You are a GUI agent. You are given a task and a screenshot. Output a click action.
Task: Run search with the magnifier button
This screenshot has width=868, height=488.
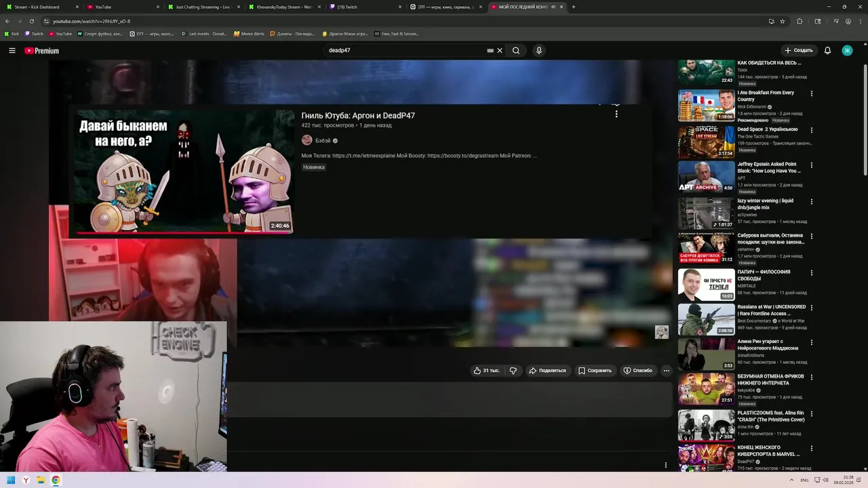516,50
